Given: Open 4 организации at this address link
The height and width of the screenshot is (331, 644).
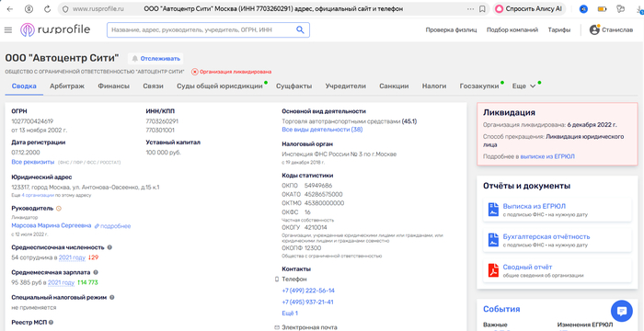Looking at the screenshot, I should tap(39, 195).
